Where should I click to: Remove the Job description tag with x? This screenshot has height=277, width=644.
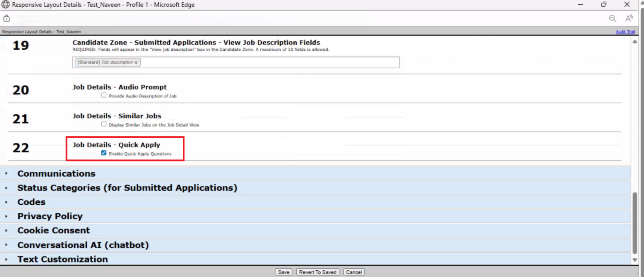click(x=136, y=62)
